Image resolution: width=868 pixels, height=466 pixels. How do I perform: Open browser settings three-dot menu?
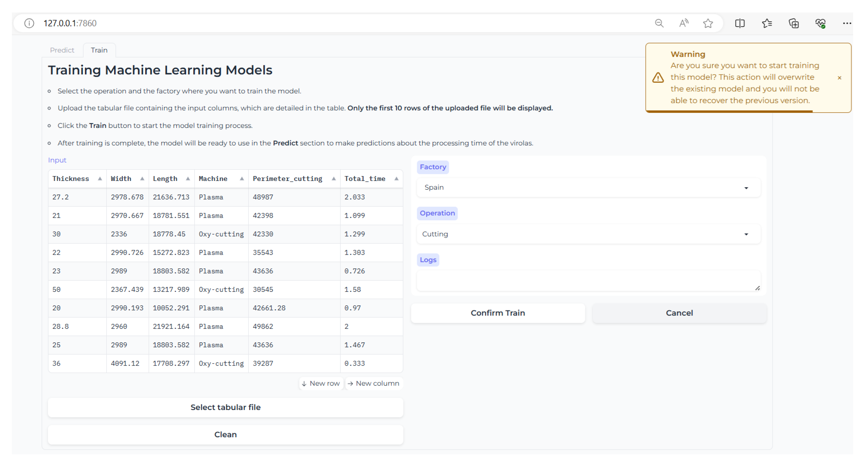(x=847, y=23)
